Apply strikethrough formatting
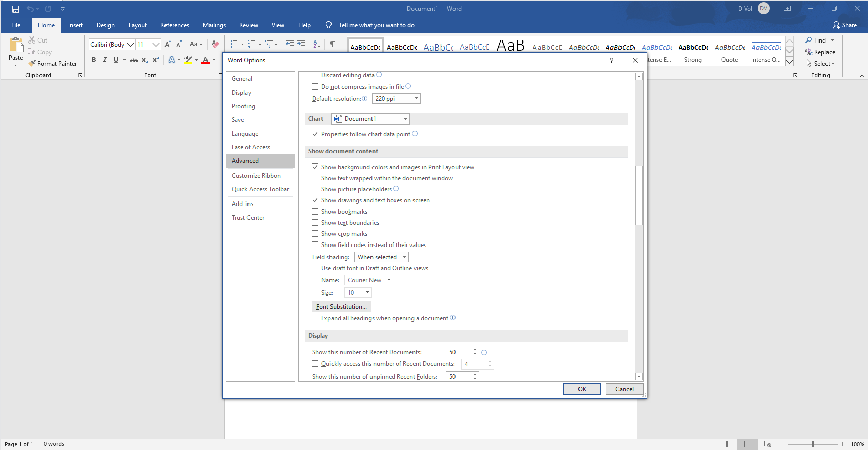This screenshot has width=868, height=450. tap(134, 60)
